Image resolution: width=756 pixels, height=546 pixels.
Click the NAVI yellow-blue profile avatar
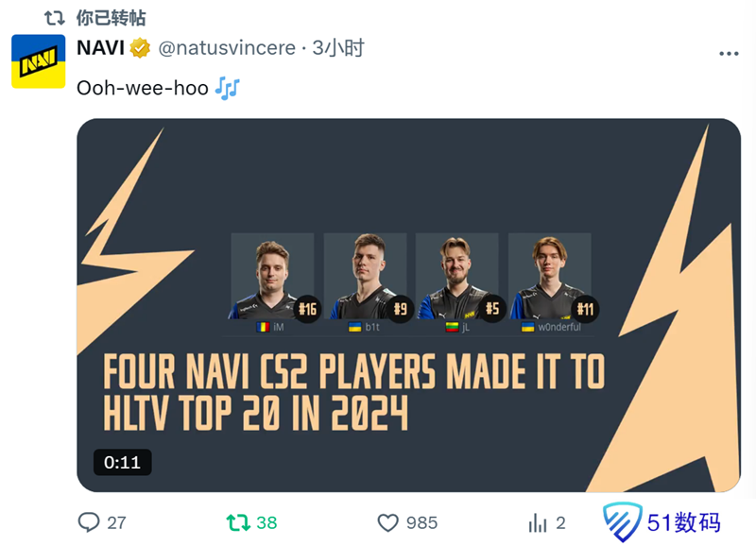tap(38, 61)
